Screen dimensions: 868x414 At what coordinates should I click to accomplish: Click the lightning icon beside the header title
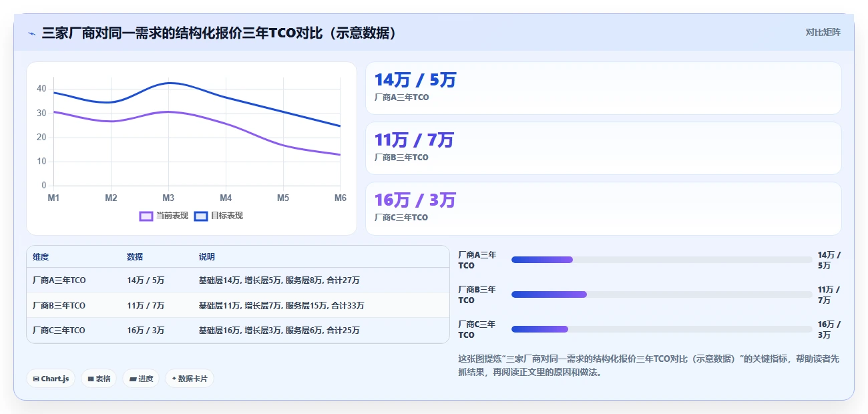[x=31, y=33]
